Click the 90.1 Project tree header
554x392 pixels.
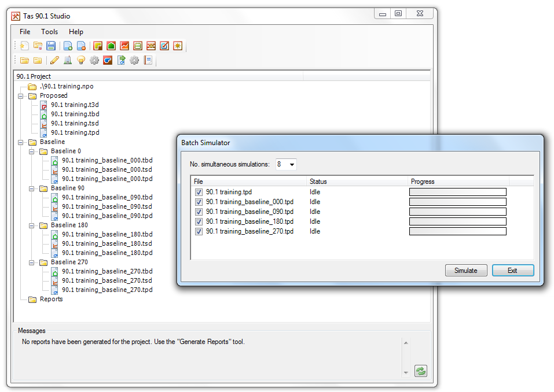click(x=158, y=76)
